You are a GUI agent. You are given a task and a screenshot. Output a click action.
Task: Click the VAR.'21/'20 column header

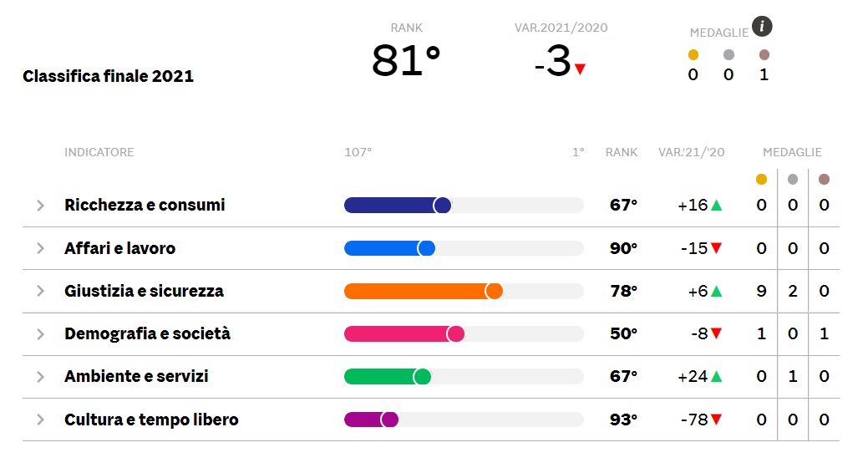[691, 152]
